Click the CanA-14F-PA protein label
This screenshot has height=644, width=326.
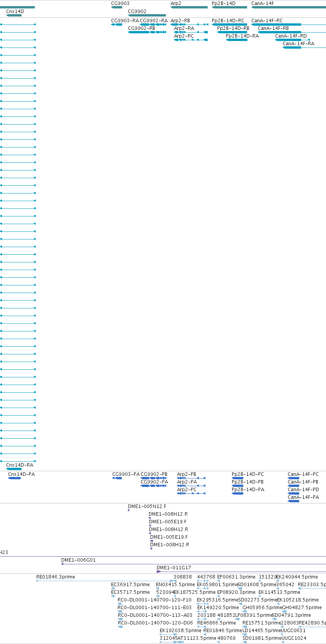coord(303,497)
